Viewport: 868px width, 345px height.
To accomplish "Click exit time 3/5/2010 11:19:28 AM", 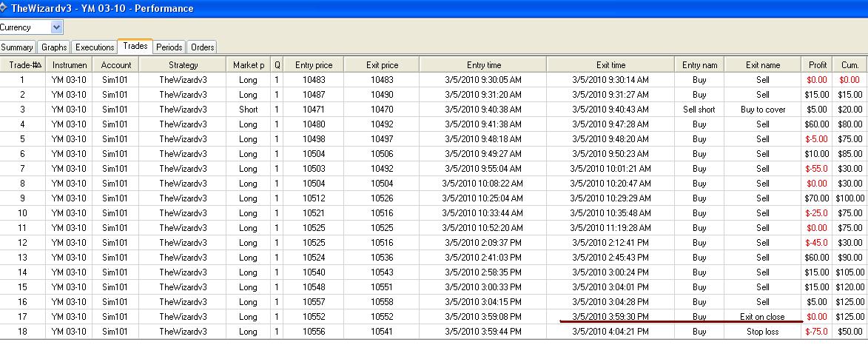I will (x=610, y=227).
